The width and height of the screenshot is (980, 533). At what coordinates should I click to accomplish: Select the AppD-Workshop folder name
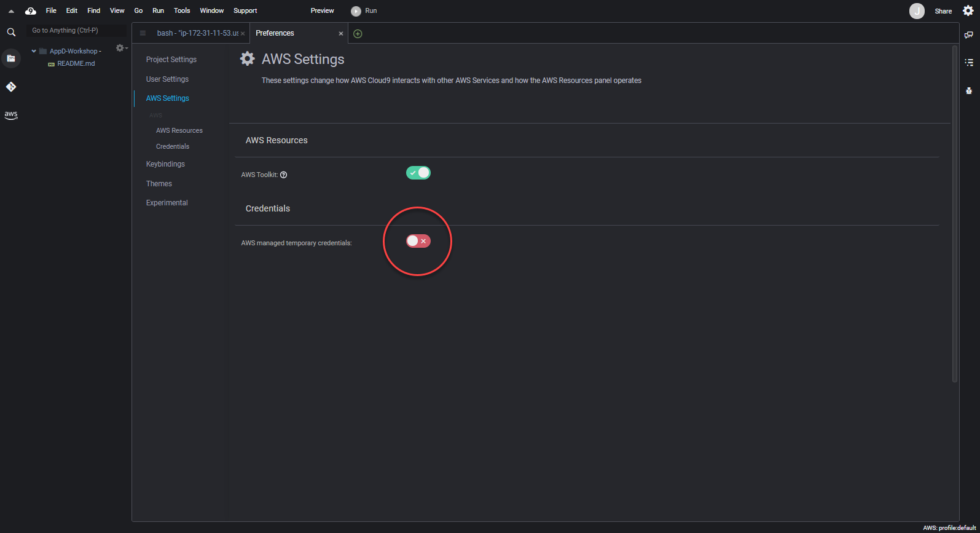pyautogui.click(x=73, y=51)
